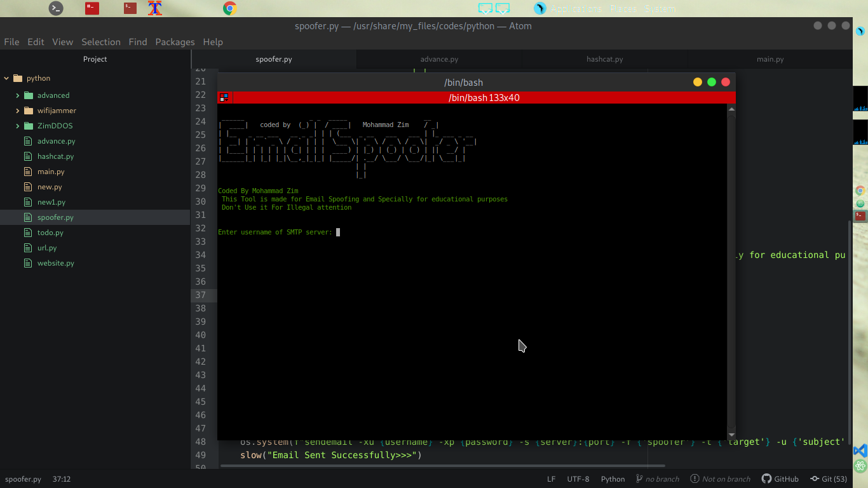The height and width of the screenshot is (488, 868).
Task: Click the GitHub icon in the status bar
Action: tap(780, 478)
